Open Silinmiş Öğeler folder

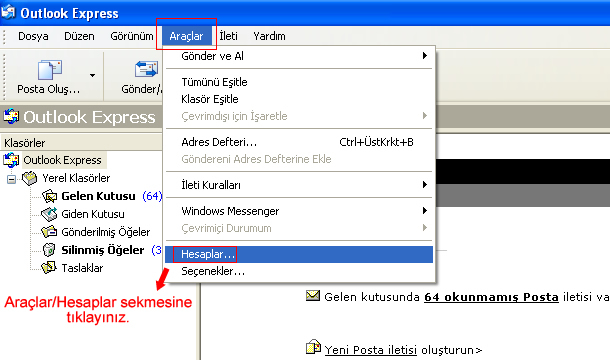[103, 250]
